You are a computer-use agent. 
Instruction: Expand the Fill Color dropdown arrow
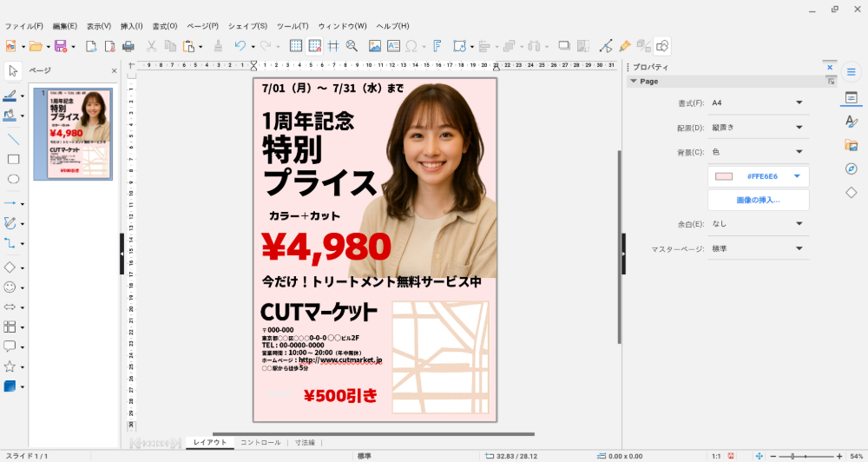click(x=23, y=116)
